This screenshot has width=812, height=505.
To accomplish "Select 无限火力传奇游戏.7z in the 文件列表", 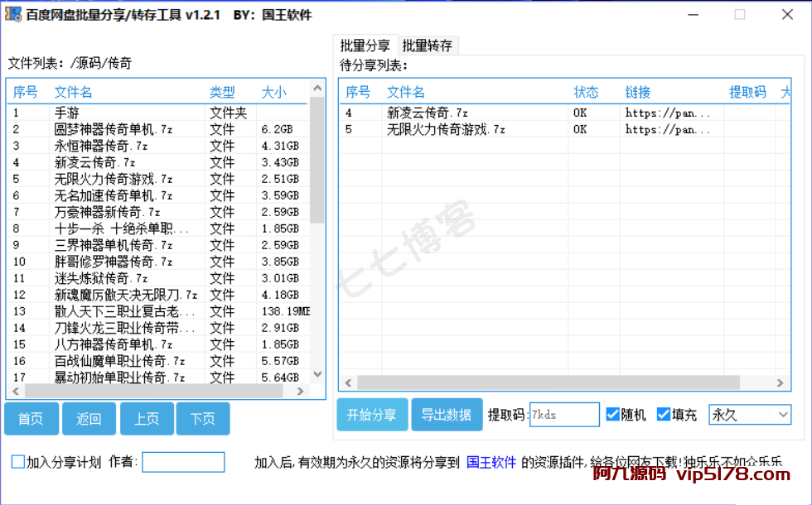I will (x=158, y=179).
